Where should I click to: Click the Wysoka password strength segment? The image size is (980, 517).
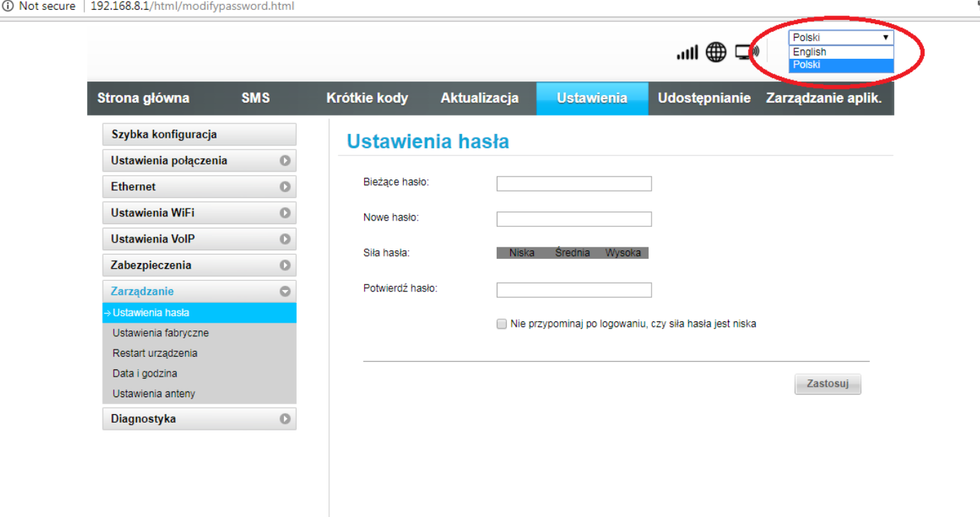point(622,252)
